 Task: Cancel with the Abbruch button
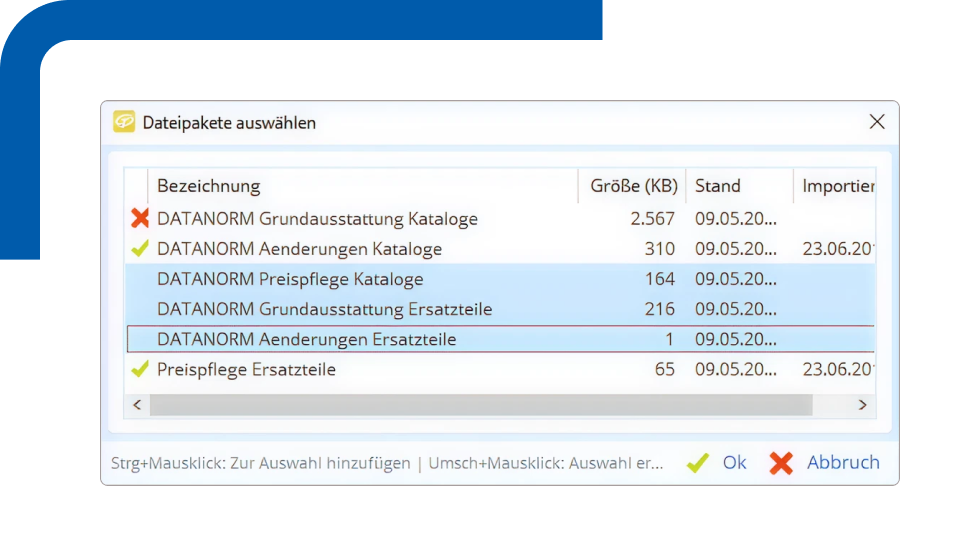pyautogui.click(x=843, y=463)
